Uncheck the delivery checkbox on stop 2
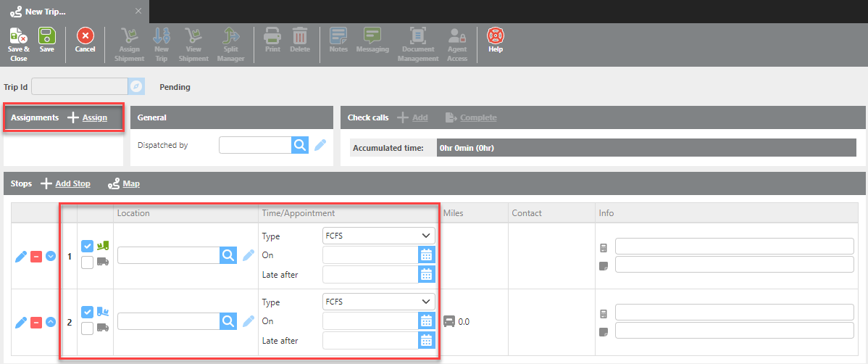This screenshot has width=868, height=364. [88, 312]
